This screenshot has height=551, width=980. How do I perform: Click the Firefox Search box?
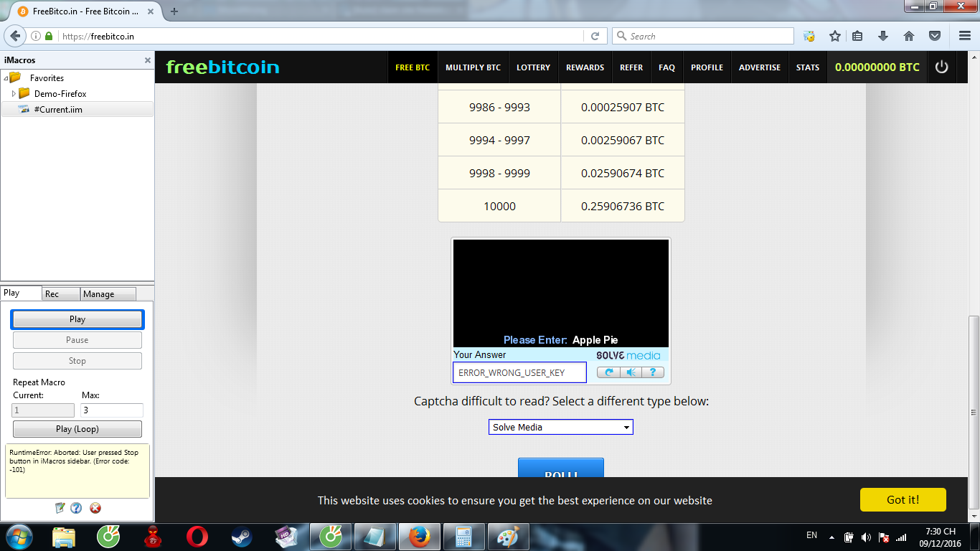click(x=703, y=36)
